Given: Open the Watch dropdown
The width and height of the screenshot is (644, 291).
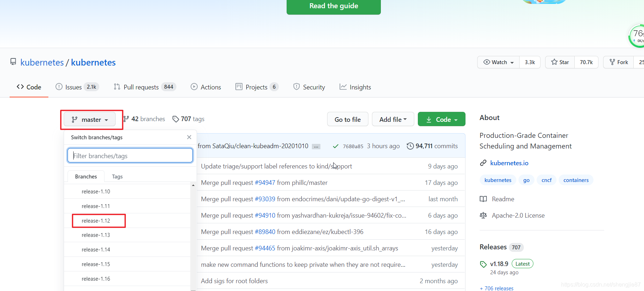Looking at the screenshot, I should point(498,62).
